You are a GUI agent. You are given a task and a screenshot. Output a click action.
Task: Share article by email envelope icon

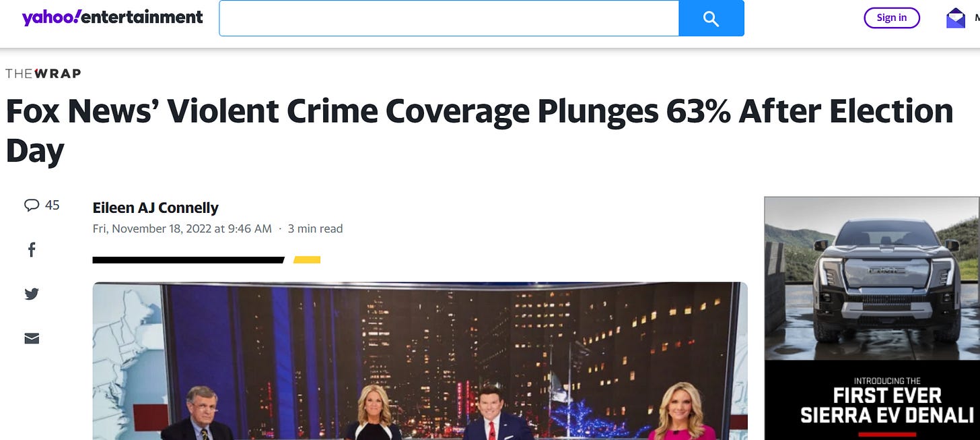point(32,338)
